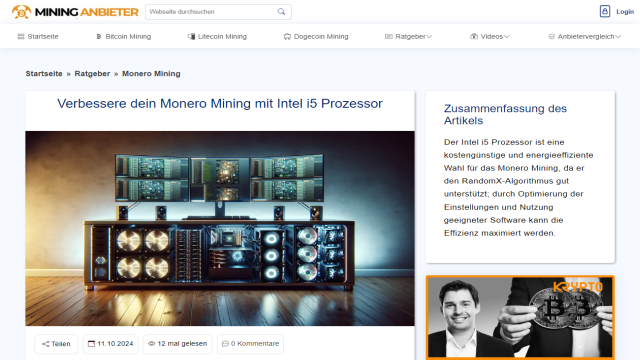Expand the Videos dropdown menu
The width and height of the screenshot is (640, 360).
(x=490, y=36)
